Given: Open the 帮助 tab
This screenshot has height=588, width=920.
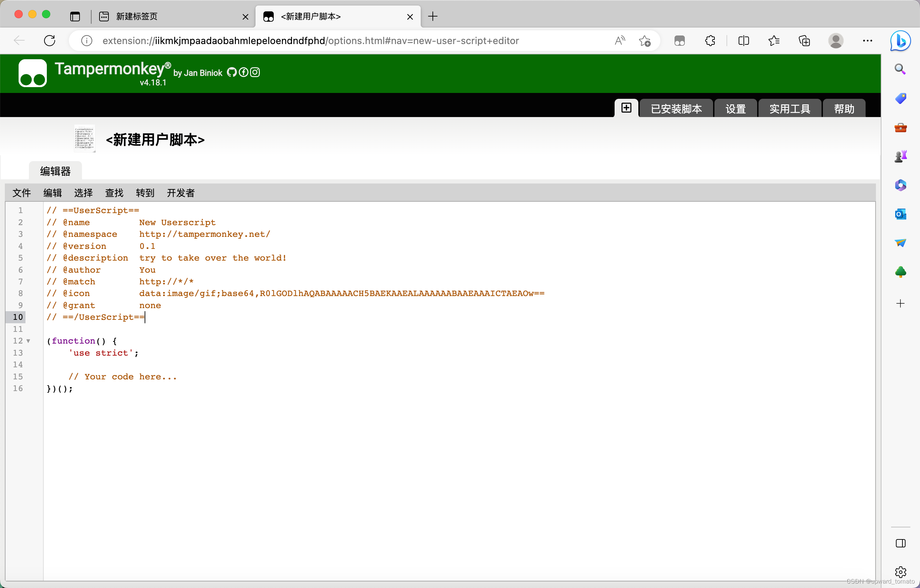Looking at the screenshot, I should point(844,109).
